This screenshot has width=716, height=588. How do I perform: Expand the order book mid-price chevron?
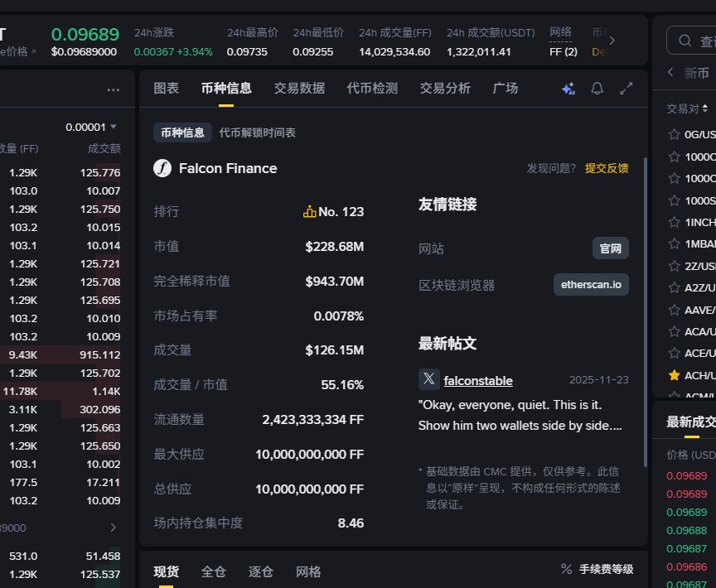point(113,528)
